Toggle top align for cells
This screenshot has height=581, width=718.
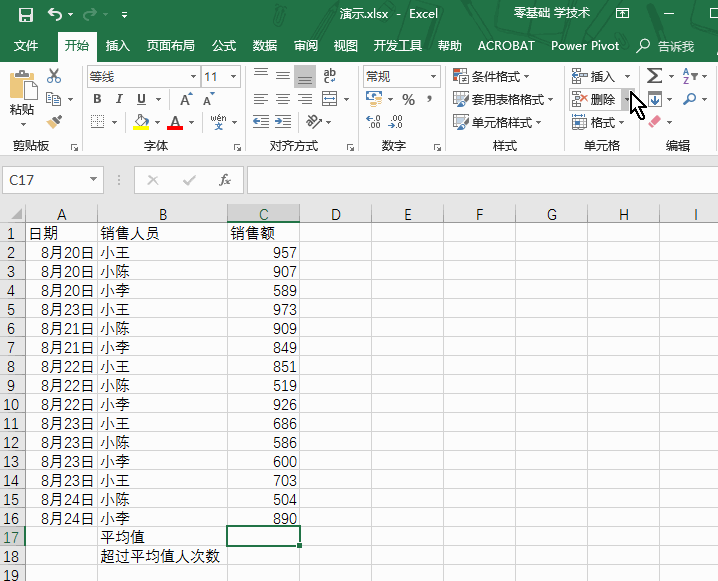[261, 76]
